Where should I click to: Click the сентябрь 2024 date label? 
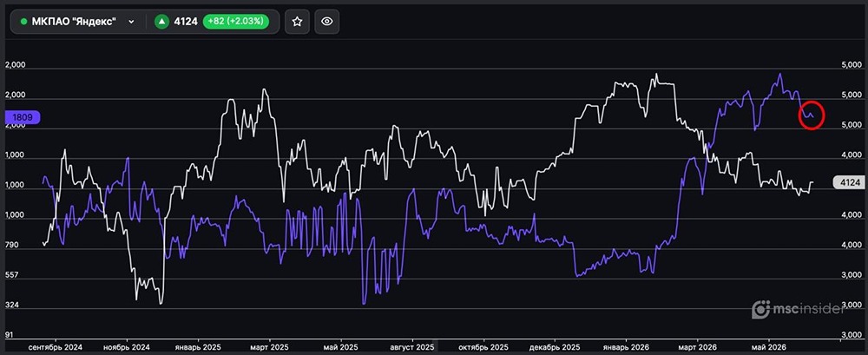[x=55, y=347]
